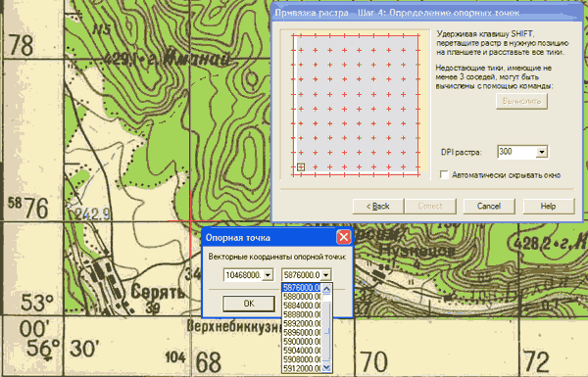This screenshot has width=588, height=377.
Task: Click the red crosshair on the map
Action: pyautogui.click(x=191, y=221)
